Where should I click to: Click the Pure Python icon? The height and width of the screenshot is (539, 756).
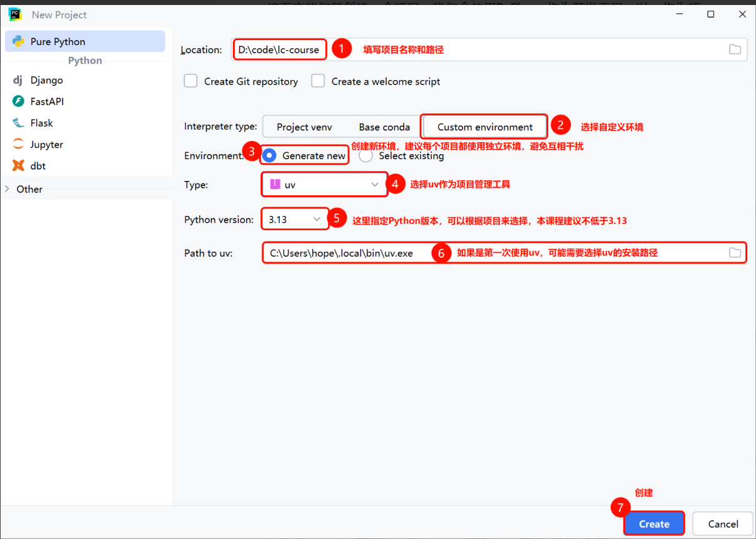pos(18,41)
